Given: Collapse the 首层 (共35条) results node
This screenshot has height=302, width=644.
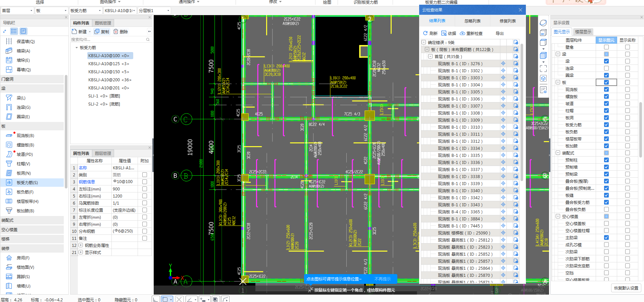Looking at the screenshot, I should click(x=430, y=56).
